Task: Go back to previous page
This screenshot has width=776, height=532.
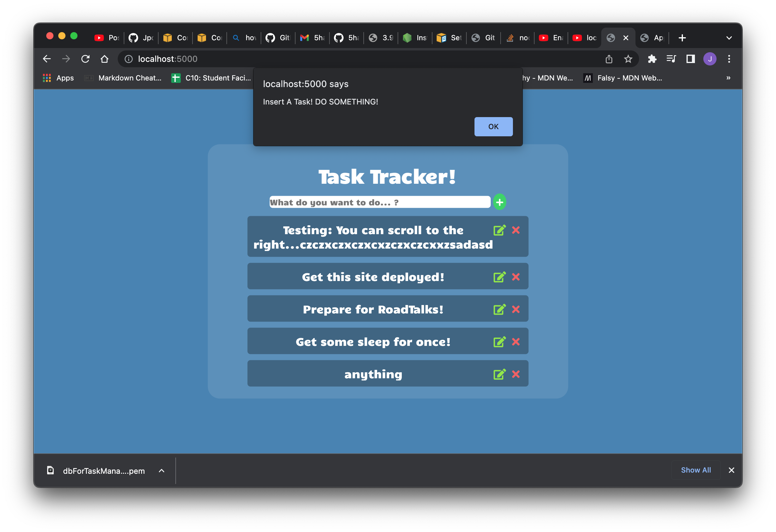Action: tap(47, 59)
